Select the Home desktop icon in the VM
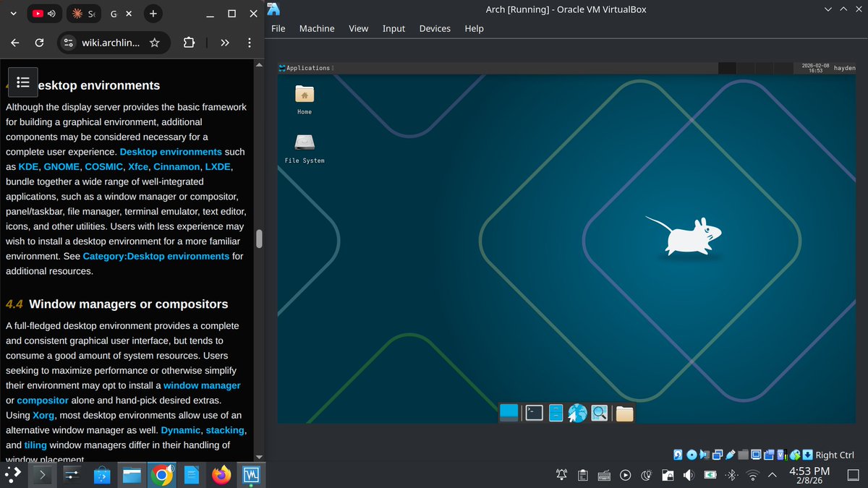The image size is (868, 488). coord(305,99)
